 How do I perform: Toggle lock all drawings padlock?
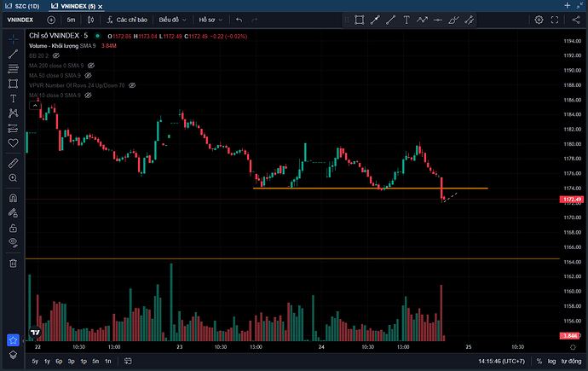[13, 228]
